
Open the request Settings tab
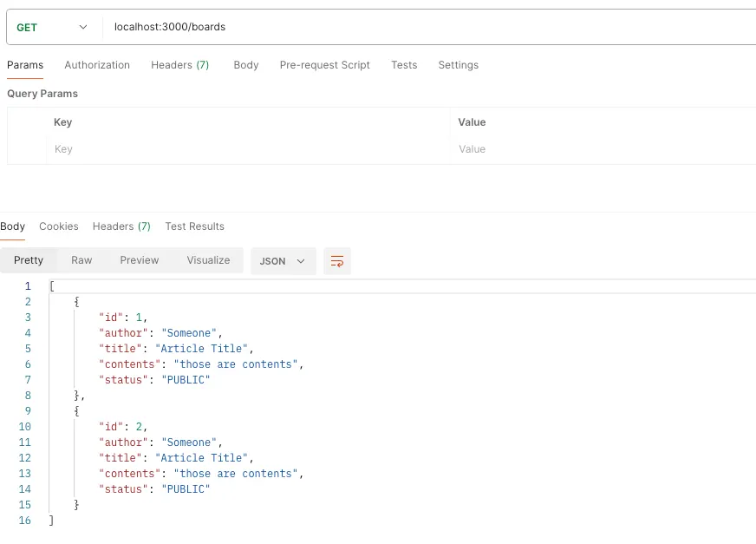click(458, 65)
